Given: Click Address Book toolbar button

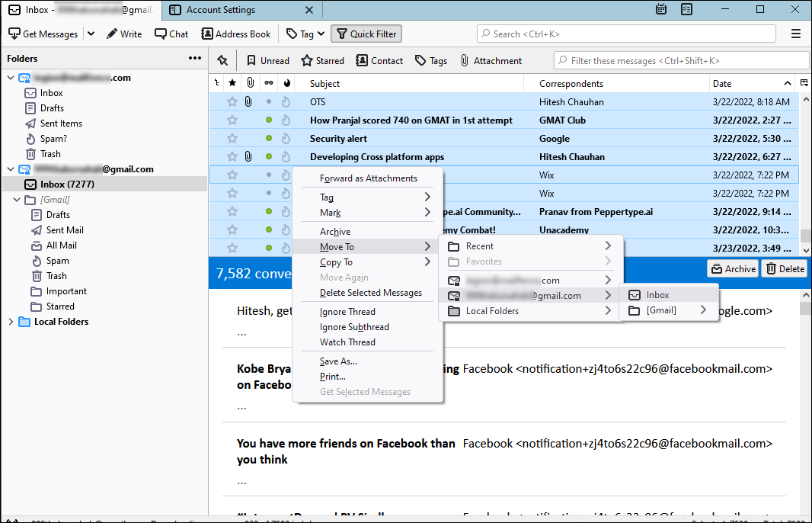Looking at the screenshot, I should click(x=236, y=34).
